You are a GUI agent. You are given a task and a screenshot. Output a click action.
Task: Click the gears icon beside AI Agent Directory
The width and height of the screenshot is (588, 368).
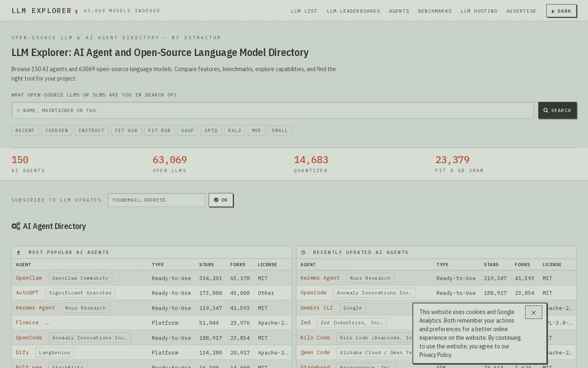pos(16,226)
